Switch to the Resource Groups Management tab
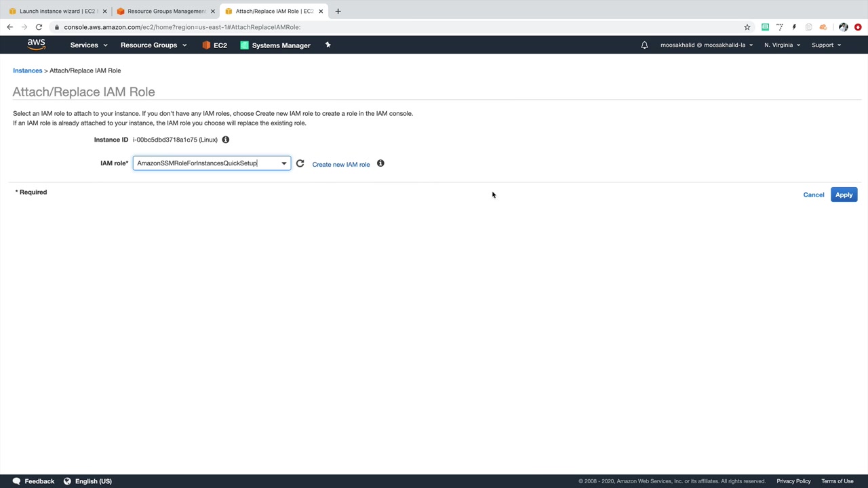The width and height of the screenshot is (868, 488). pyautogui.click(x=165, y=11)
